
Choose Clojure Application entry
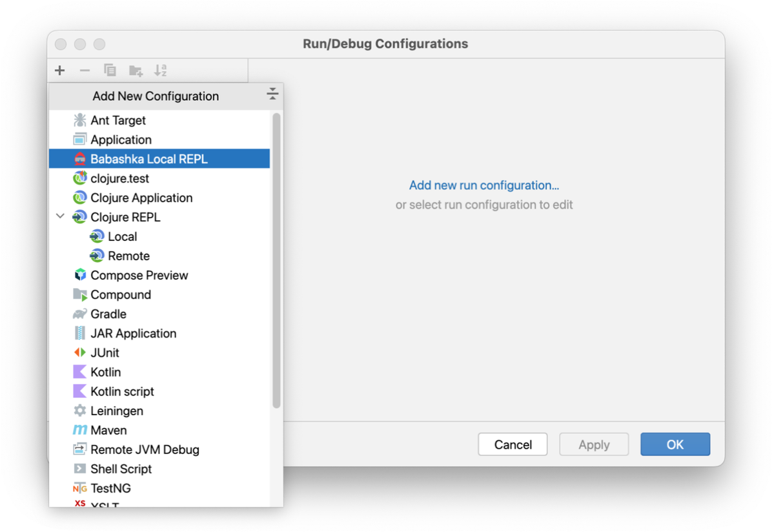[x=159, y=198]
